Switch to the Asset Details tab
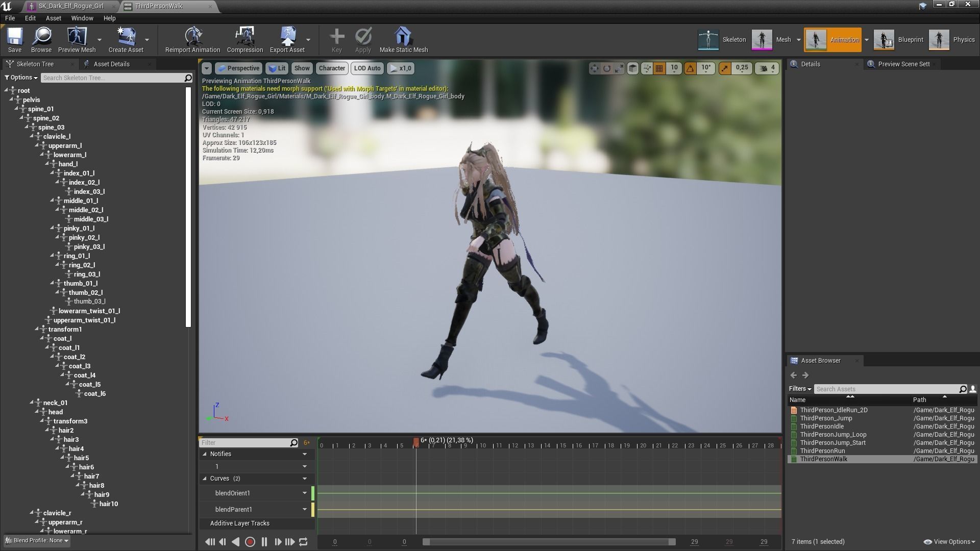This screenshot has width=980, height=551. (111, 64)
